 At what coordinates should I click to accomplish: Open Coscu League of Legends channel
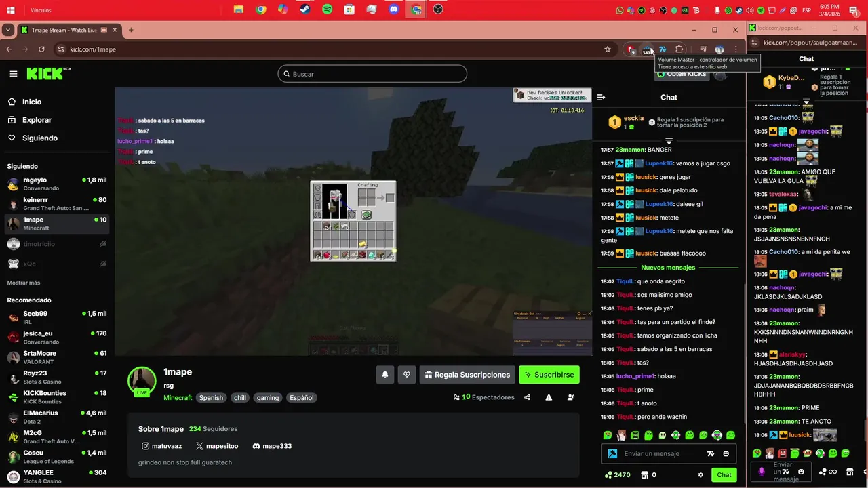tap(57, 457)
